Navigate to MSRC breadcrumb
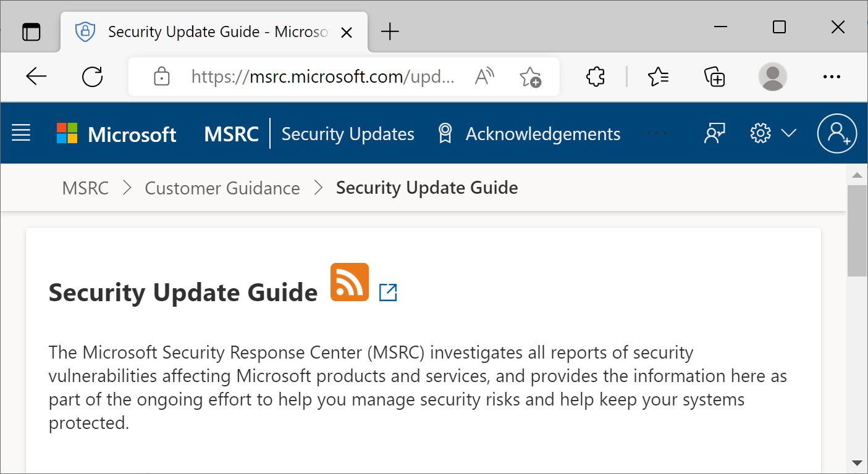The width and height of the screenshot is (868, 474). pos(85,188)
